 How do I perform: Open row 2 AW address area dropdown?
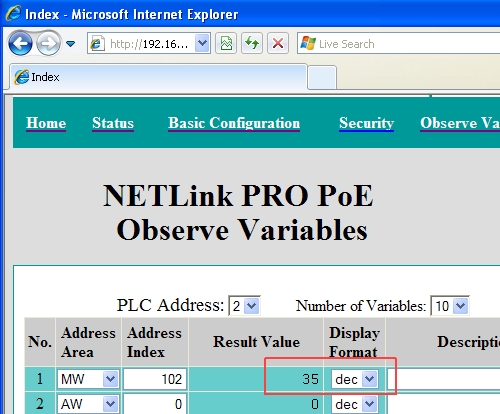(x=88, y=404)
